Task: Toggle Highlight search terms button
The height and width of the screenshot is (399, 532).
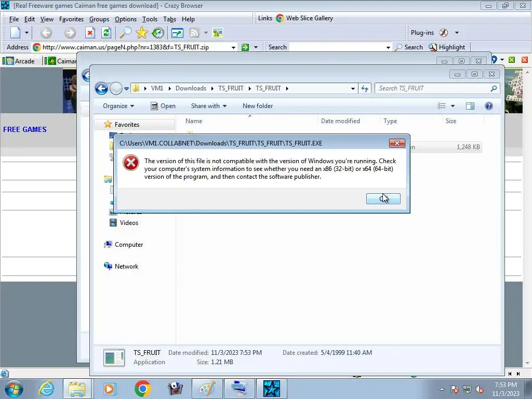Action: click(447, 47)
